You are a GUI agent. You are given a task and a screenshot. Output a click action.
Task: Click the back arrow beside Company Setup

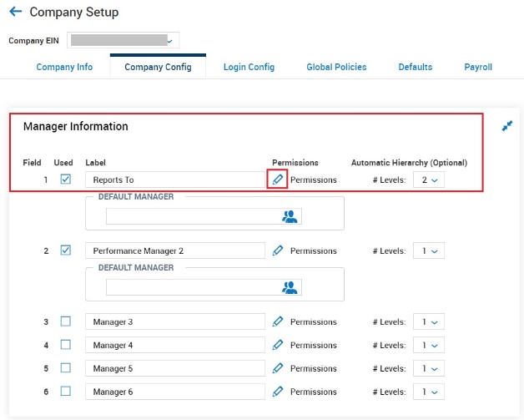[15, 13]
